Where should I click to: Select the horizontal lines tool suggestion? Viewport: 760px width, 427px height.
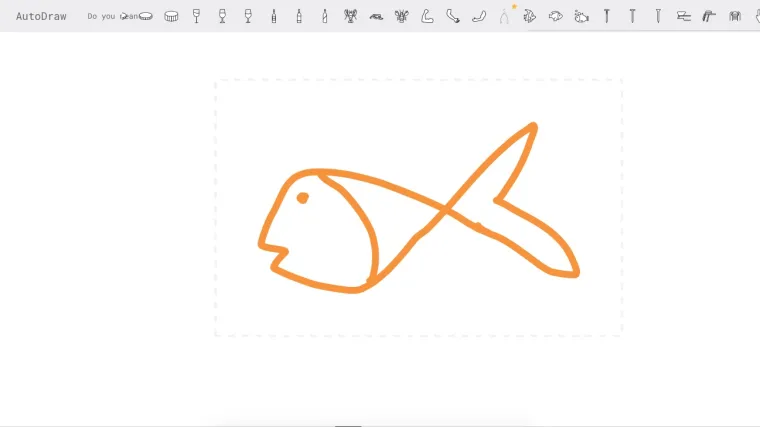[x=683, y=16]
